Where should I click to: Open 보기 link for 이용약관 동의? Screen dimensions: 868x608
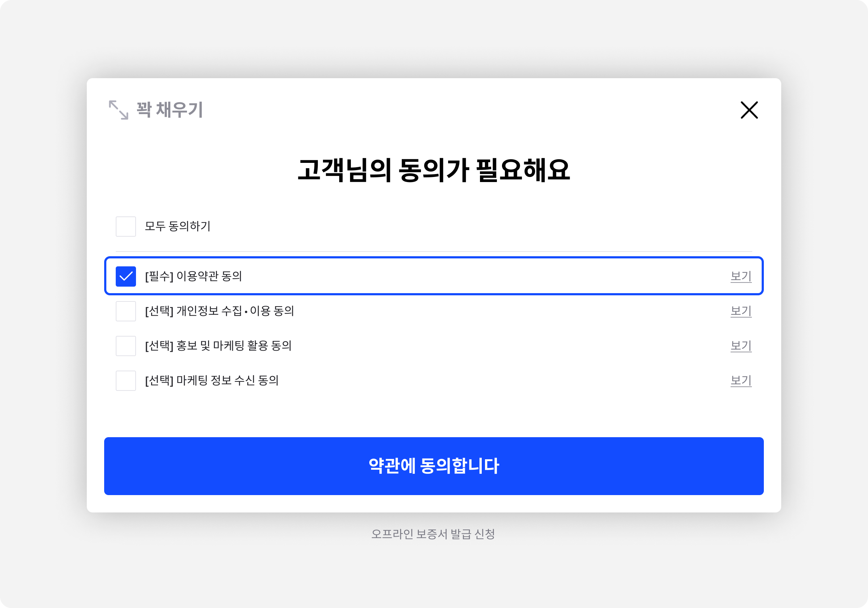coord(741,276)
